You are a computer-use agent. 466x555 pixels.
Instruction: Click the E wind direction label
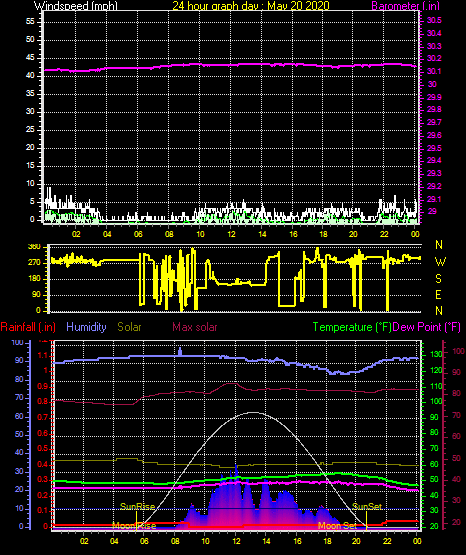(x=438, y=295)
